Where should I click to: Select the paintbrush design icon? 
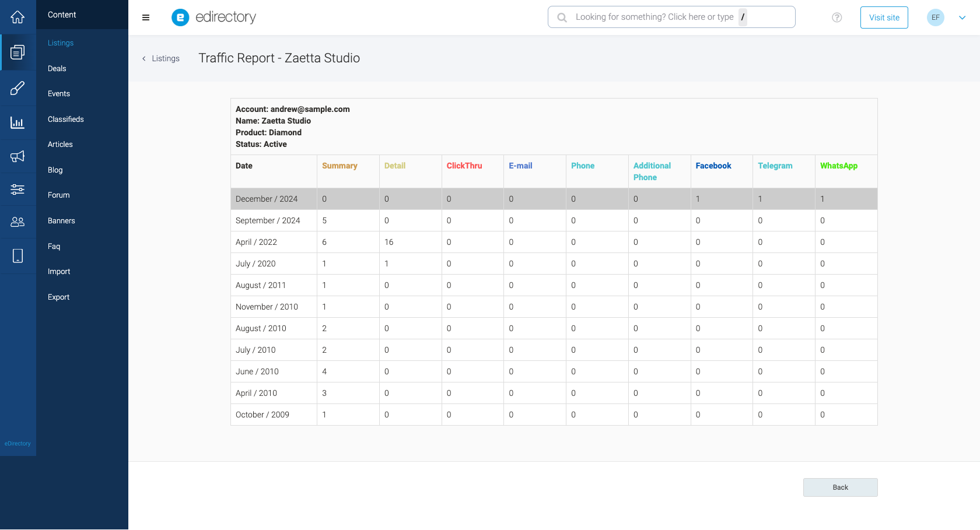(x=17, y=88)
